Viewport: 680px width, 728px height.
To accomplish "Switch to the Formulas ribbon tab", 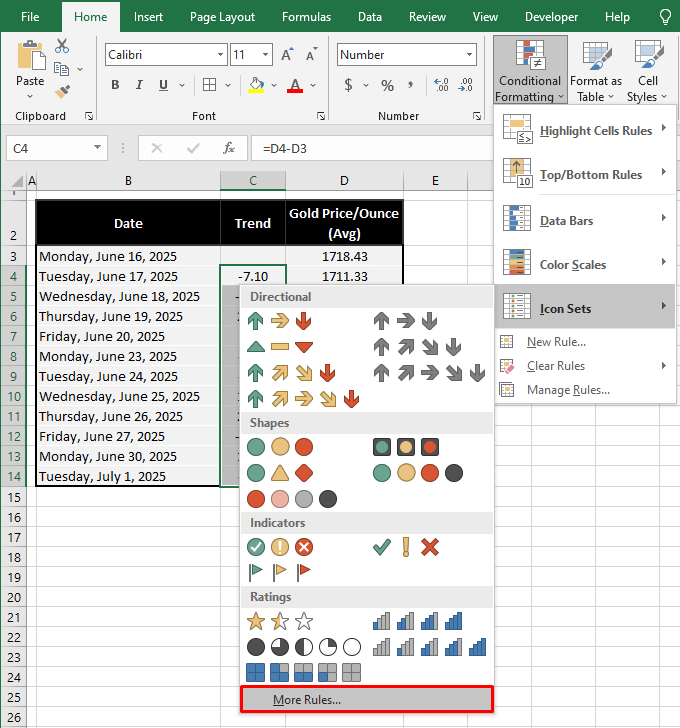I will click(306, 17).
